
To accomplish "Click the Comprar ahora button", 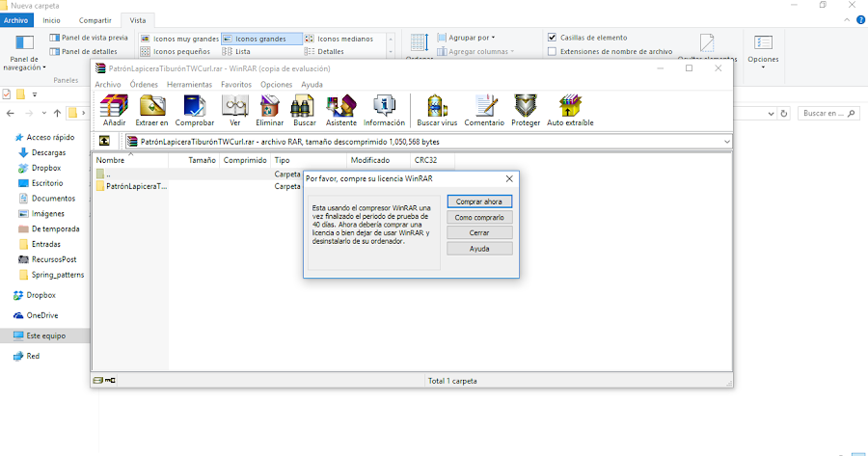I will (x=479, y=201).
